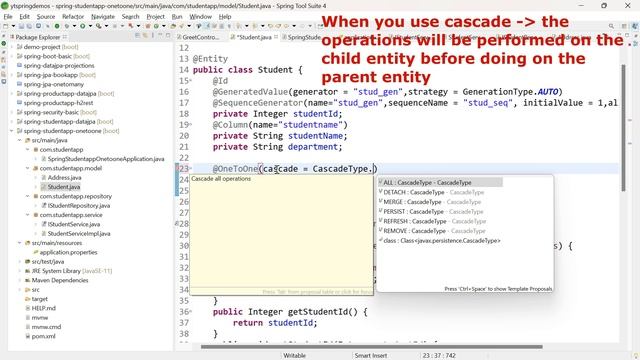
Task: Maximize the Package Explorer view
Action: [x=168, y=36]
